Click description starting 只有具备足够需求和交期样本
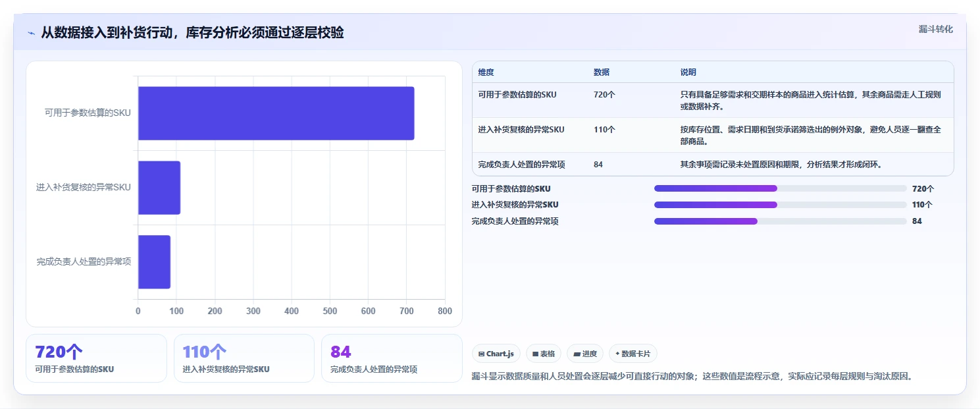 (x=811, y=100)
